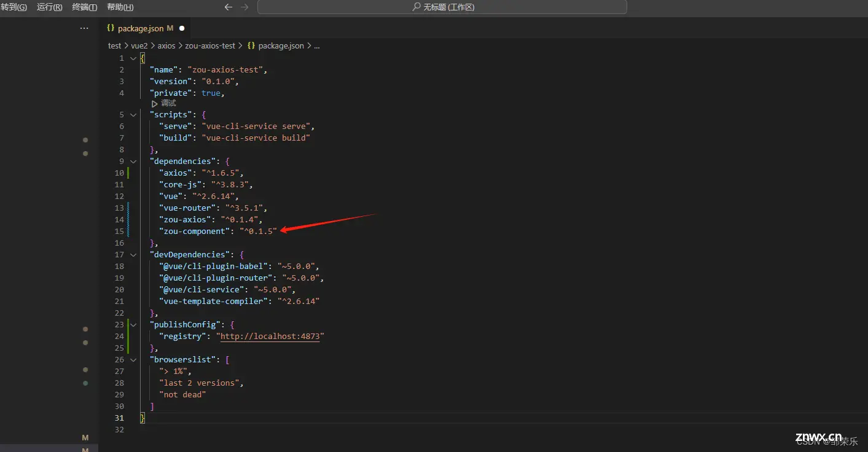Collapse the scripts block fold arrow
The image size is (868, 452).
[x=133, y=115]
